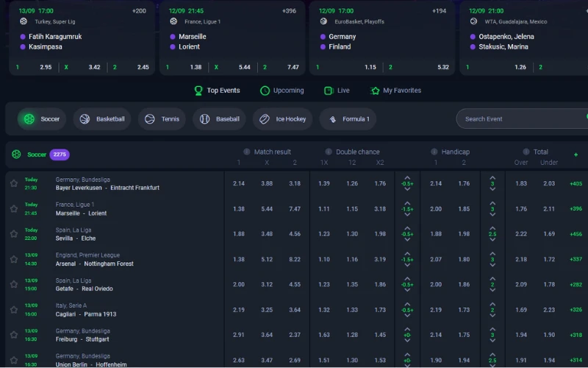Open Cagliari - Parma 1913 match page

86,314
